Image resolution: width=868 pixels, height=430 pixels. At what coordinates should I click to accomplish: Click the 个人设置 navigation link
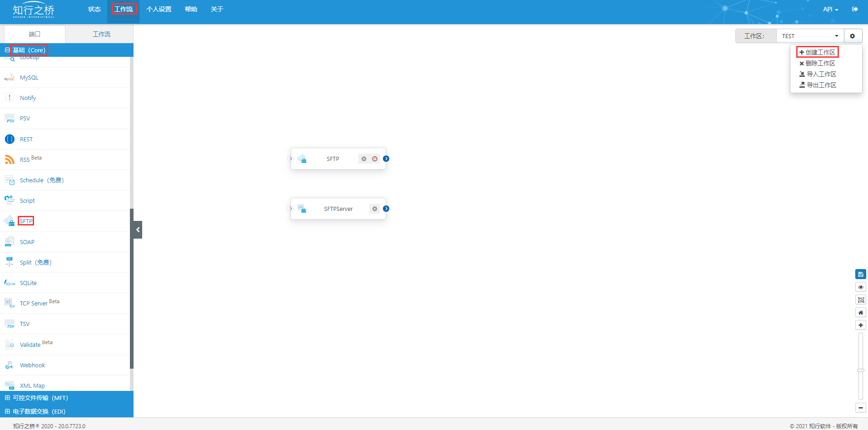159,10
